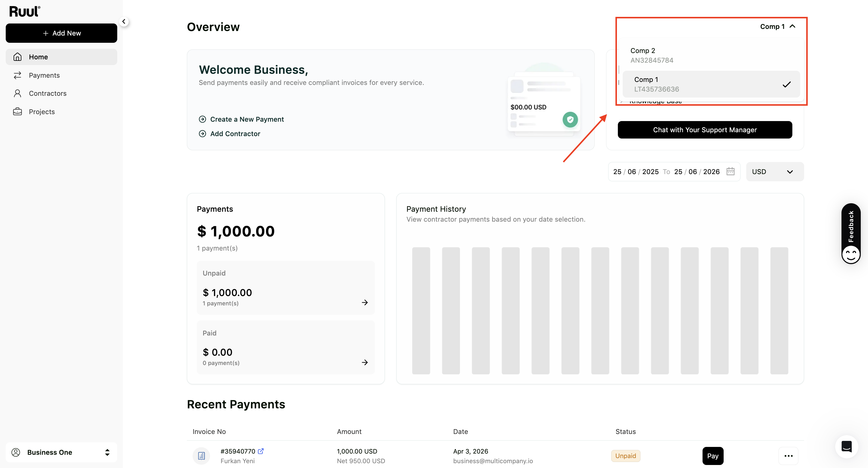868x468 pixels.
Task: Open external link icon next to invoice #35940770
Action: (x=261, y=451)
